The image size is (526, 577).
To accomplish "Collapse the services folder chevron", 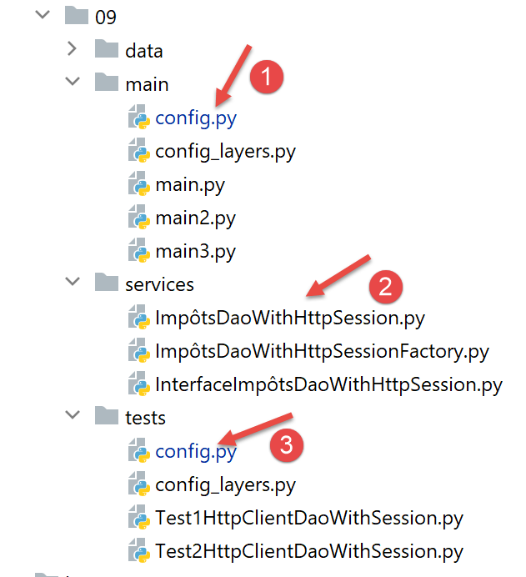I will pyautogui.click(x=73, y=282).
